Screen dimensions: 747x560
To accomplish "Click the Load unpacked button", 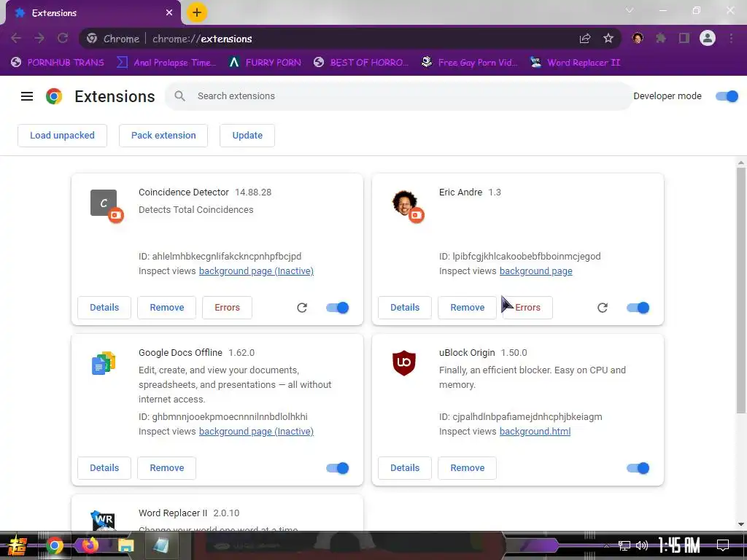I will pyautogui.click(x=63, y=135).
